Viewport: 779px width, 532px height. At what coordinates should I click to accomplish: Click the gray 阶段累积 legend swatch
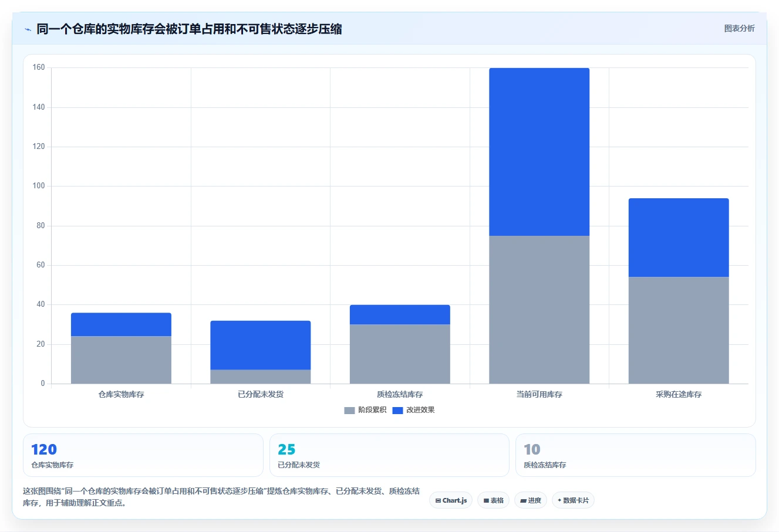tap(349, 411)
